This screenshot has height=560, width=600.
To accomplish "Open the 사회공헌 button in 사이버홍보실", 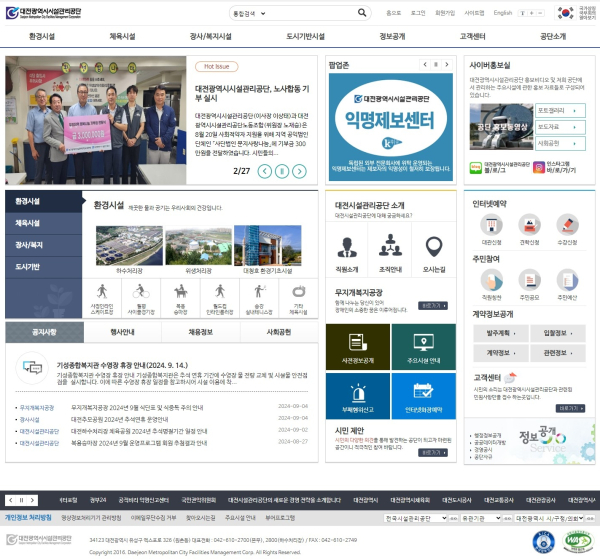I will (x=560, y=144).
